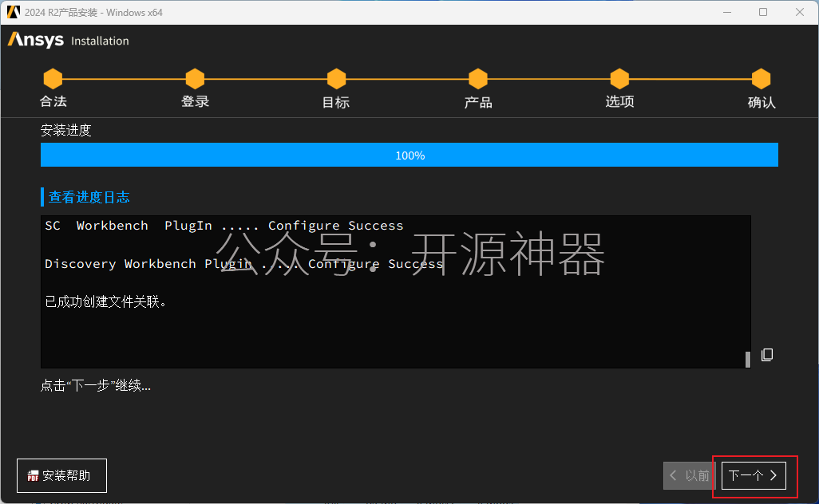
Task: Minimize the installer window
Action: (x=726, y=12)
